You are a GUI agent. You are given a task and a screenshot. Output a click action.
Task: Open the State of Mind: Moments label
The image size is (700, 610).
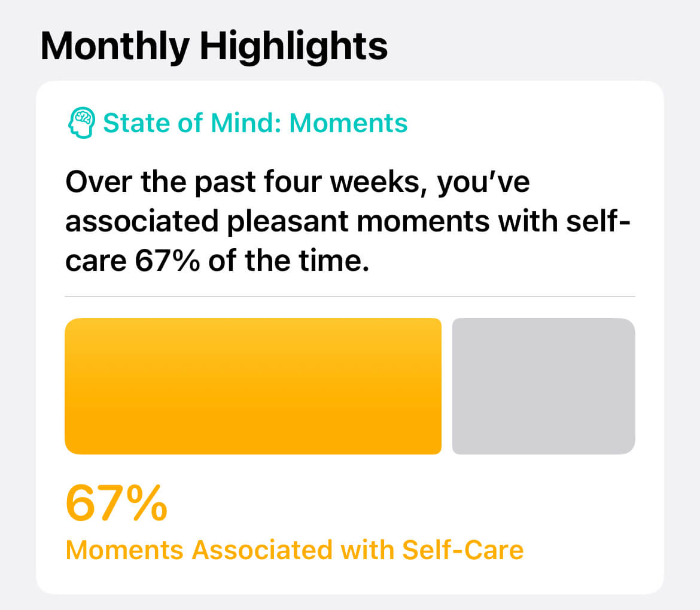click(255, 123)
